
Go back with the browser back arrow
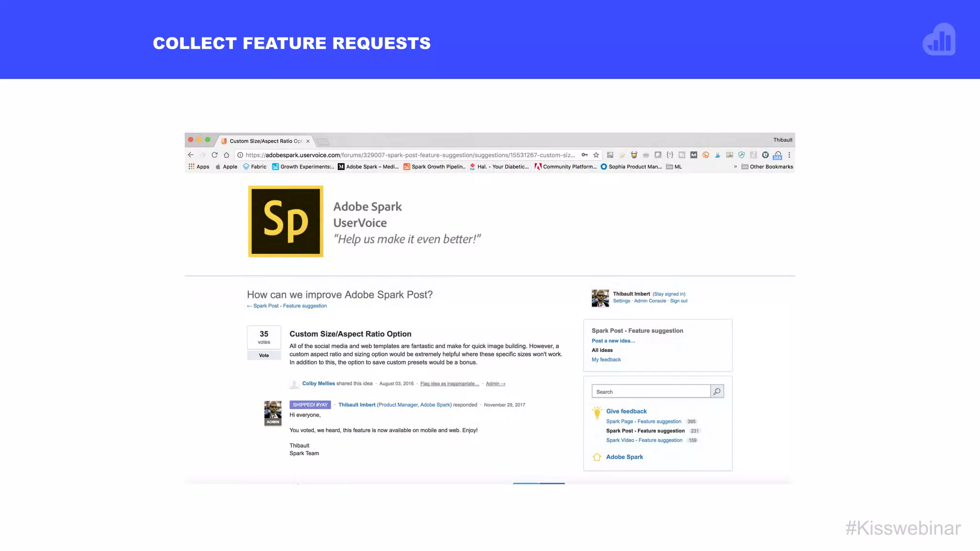pyautogui.click(x=190, y=155)
